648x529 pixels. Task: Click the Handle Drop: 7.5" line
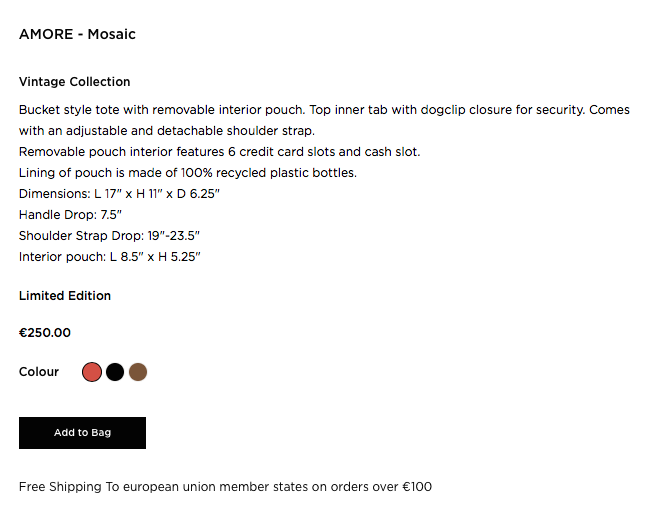point(70,214)
